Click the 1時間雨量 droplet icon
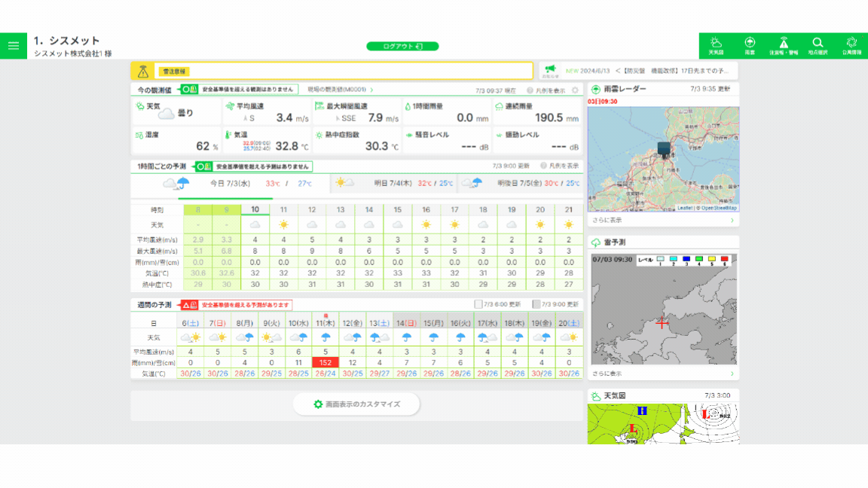Screen dimensions: 868x488 pos(408,106)
